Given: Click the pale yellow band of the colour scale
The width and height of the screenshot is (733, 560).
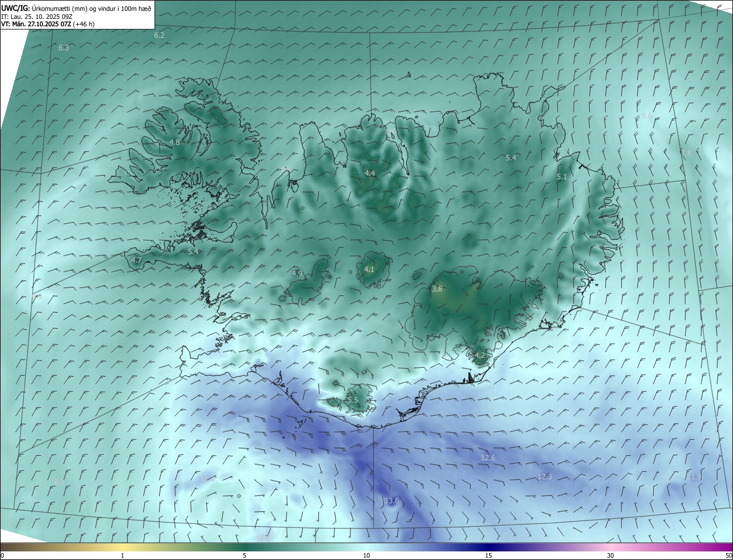Looking at the screenshot, I should pos(123,547).
